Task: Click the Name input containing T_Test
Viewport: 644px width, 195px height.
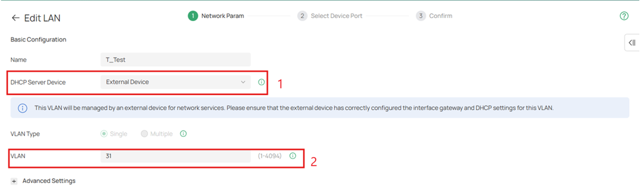Action: pos(175,60)
